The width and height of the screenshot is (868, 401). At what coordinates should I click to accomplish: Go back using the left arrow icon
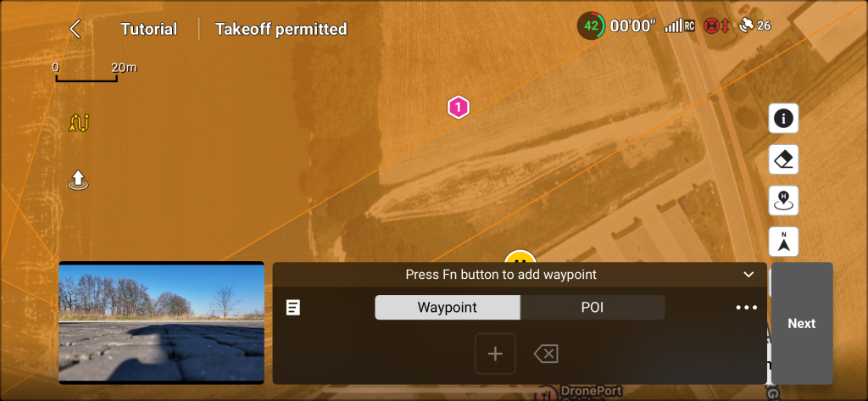[x=75, y=29]
